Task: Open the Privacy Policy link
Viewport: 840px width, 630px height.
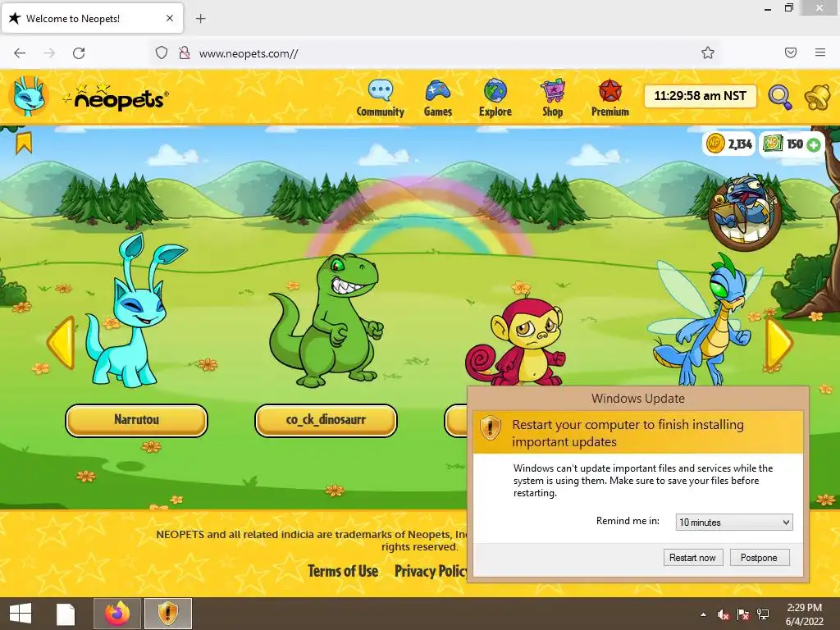Action: (x=431, y=571)
